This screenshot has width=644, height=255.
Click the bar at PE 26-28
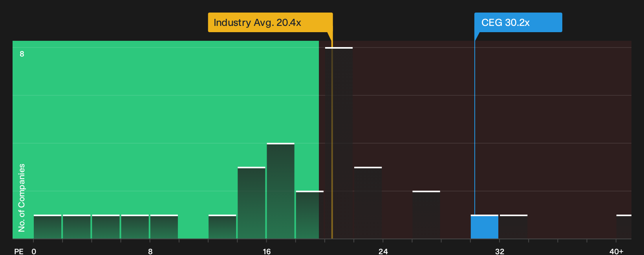coord(426,215)
